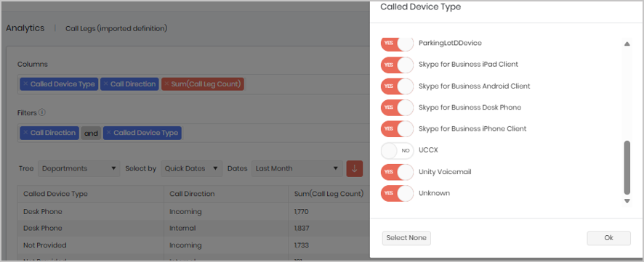Click Skype for Business Desk Phone label

coord(470,107)
